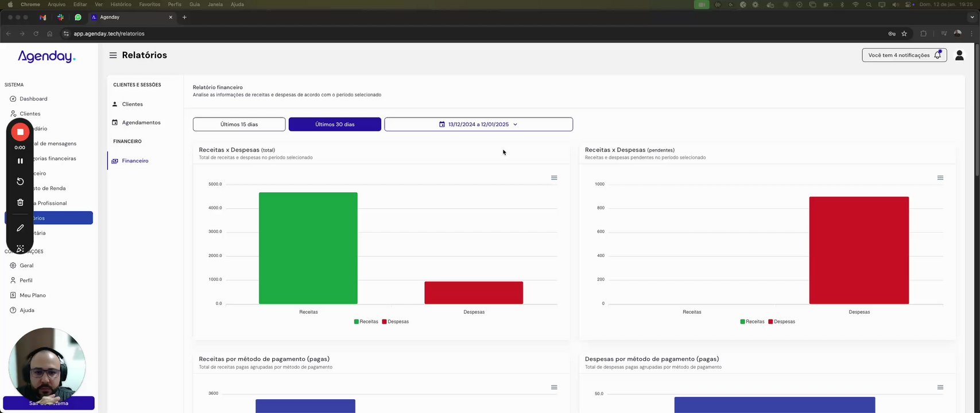The image size is (980, 413).
Task: Select the Últimos 15 dias filter
Action: pos(239,124)
